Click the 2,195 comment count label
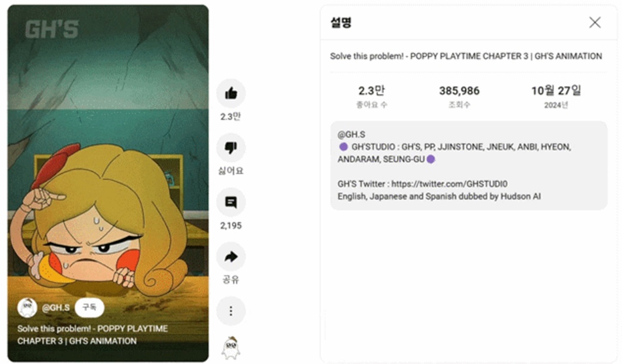Screen dimensions: 622x364 pyautogui.click(x=231, y=226)
